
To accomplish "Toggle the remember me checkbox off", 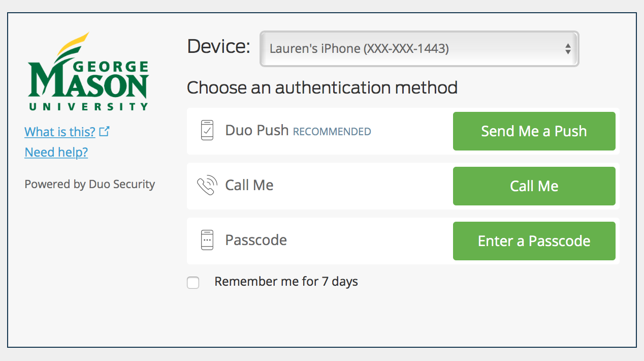I will coord(193,283).
